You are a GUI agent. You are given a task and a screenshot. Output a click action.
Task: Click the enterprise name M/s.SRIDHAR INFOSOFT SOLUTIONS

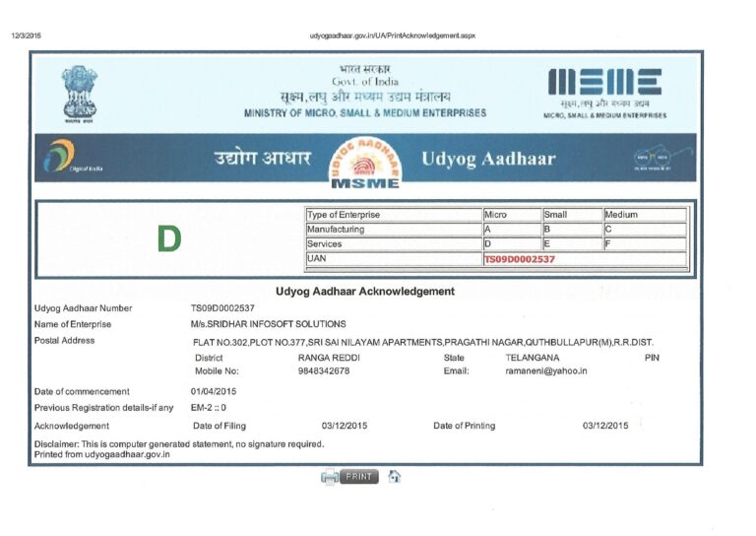tap(268, 324)
